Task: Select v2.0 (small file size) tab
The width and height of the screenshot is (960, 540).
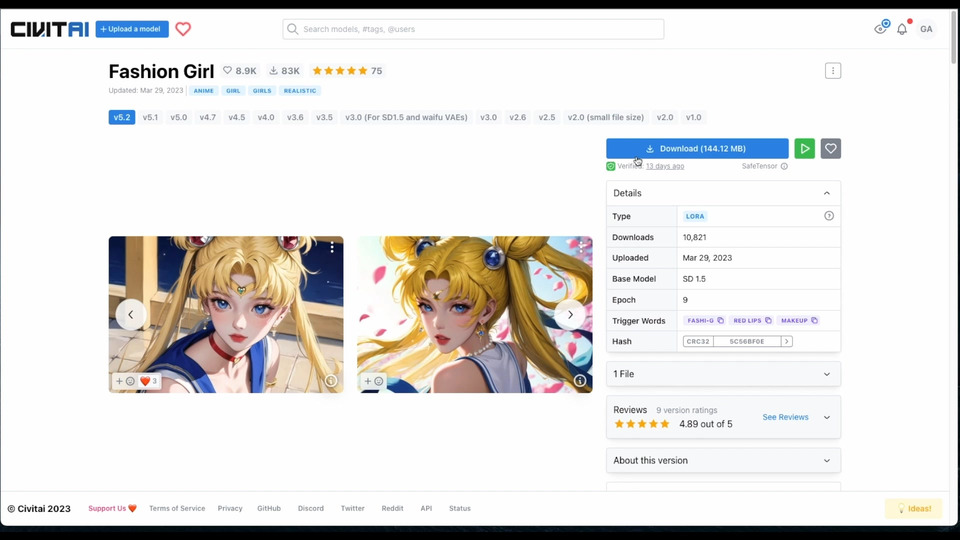Action: click(x=606, y=117)
